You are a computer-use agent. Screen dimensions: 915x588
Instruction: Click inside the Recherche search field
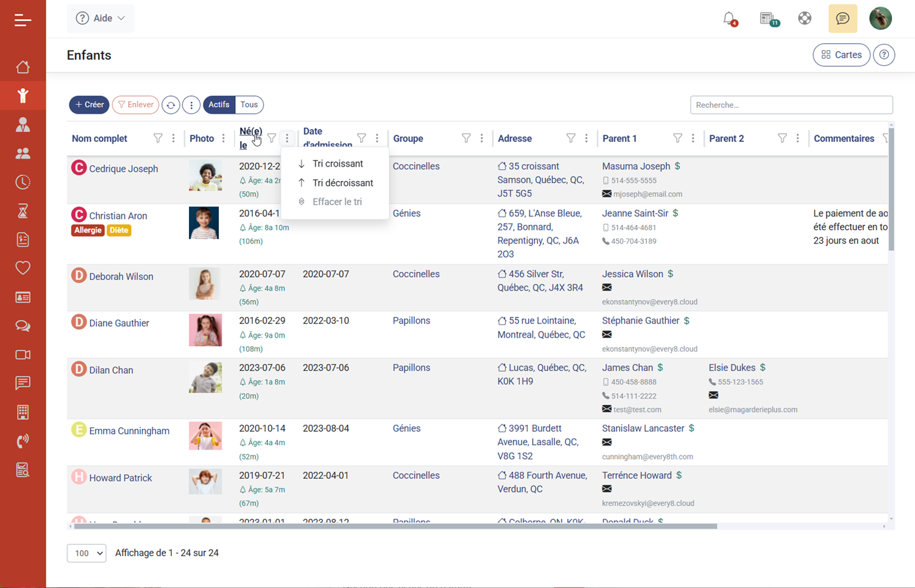[791, 105]
